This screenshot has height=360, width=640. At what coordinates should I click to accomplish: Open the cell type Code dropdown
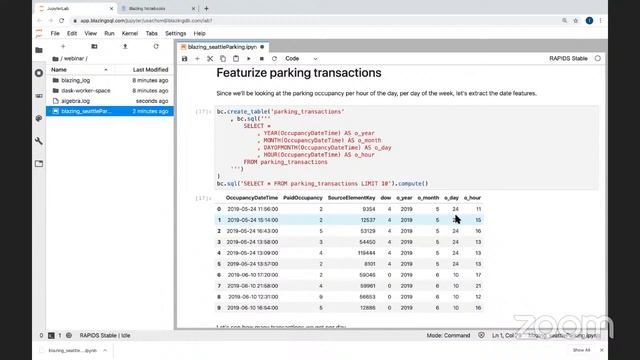tap(301, 59)
